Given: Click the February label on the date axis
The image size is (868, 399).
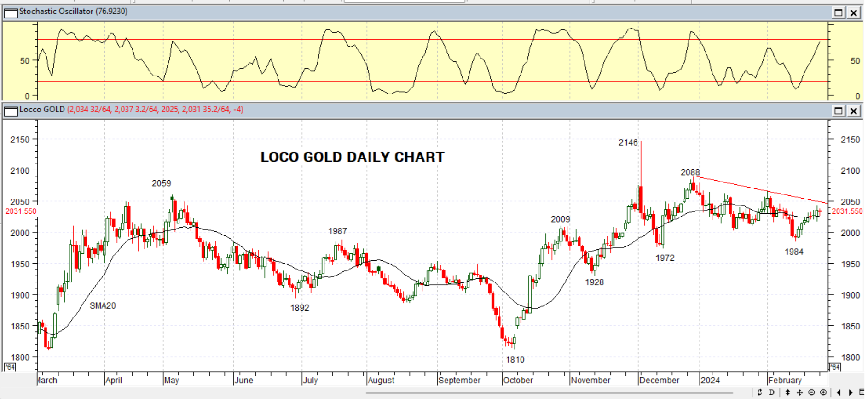Looking at the screenshot, I should 785,381.
